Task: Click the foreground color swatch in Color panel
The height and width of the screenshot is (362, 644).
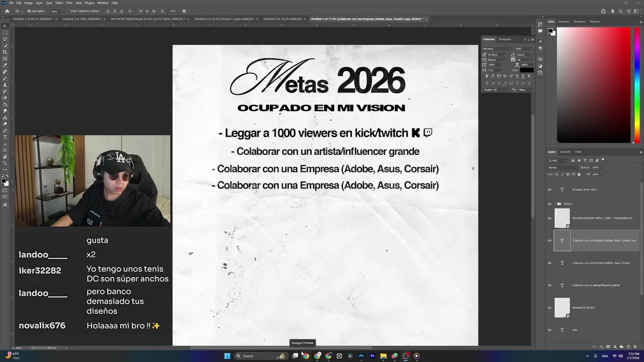Action: [550, 31]
